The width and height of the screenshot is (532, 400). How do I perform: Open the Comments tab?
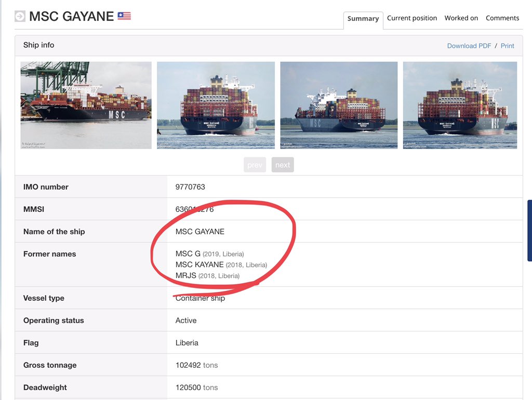pos(502,18)
